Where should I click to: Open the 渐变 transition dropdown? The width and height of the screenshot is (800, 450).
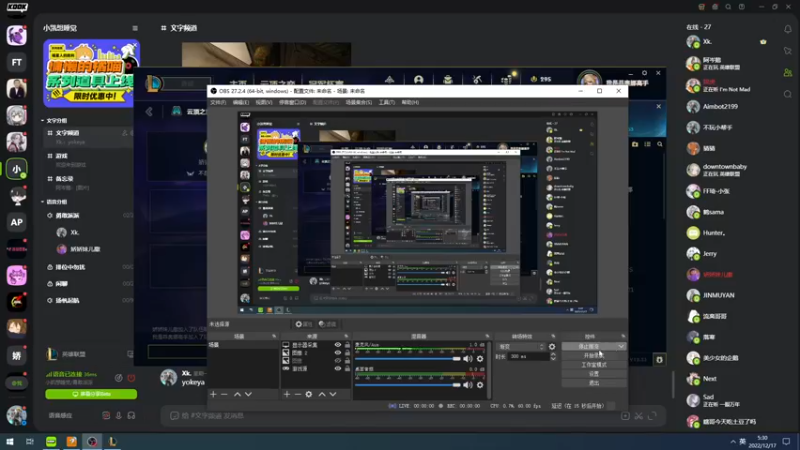(520, 347)
